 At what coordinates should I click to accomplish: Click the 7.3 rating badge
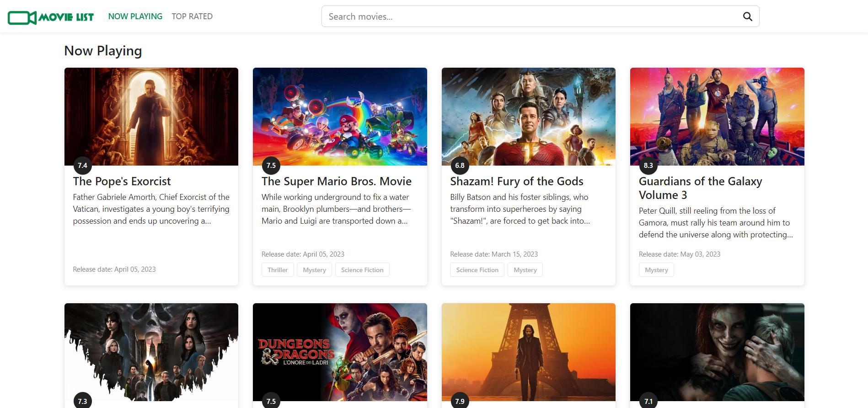(x=82, y=401)
